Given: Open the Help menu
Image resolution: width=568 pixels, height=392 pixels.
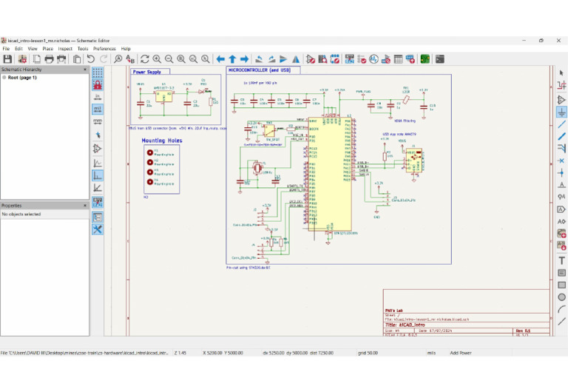Looking at the screenshot, I should coord(126,49).
